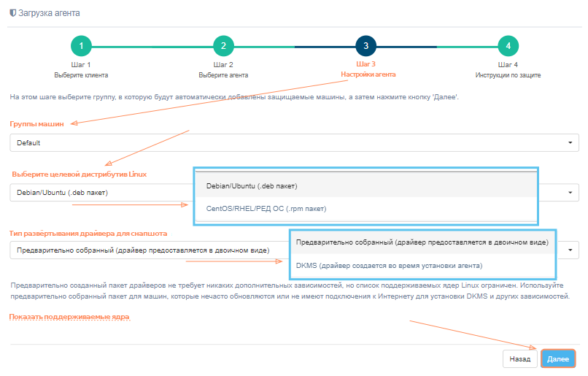Image resolution: width=588 pixels, height=376 pixels.
Task: Select Debian/Ubuntu (.deb пакет) option
Action: point(252,186)
